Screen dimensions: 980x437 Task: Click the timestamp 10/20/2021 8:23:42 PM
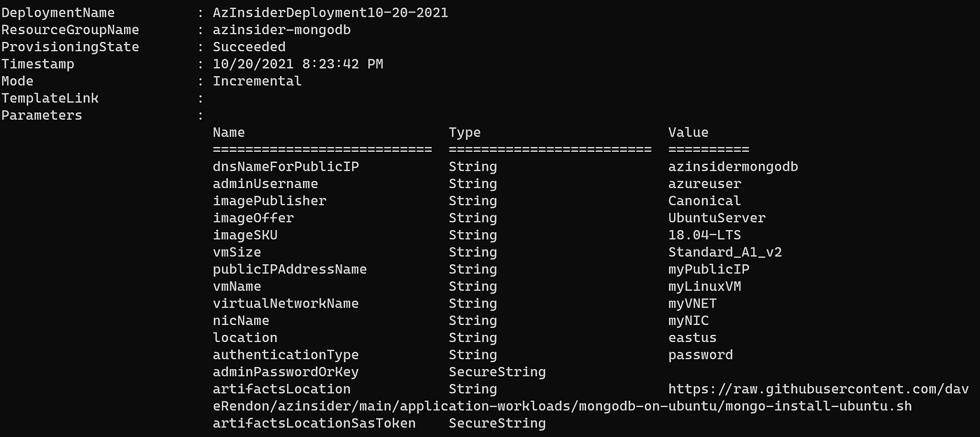298,64
